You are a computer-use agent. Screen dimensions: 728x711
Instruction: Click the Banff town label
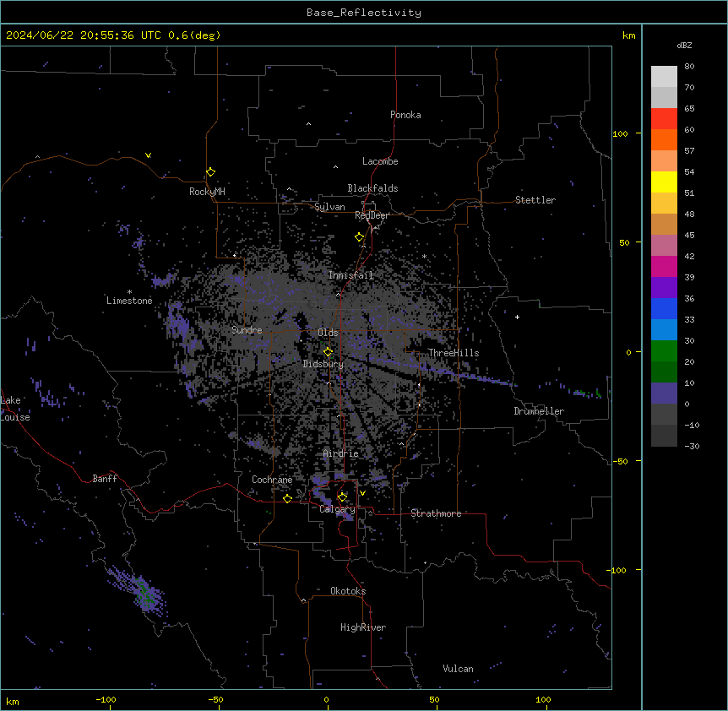tap(105, 479)
